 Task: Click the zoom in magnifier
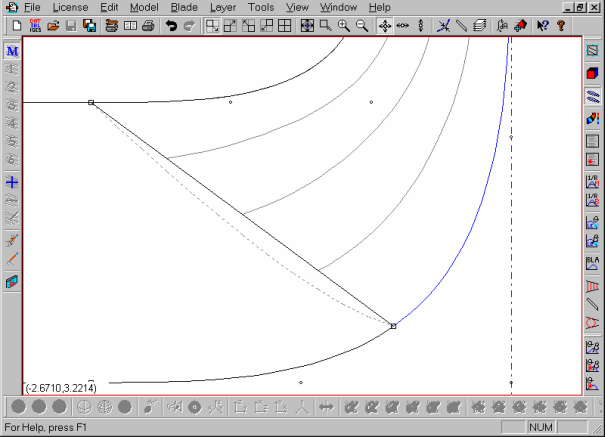pos(343,26)
